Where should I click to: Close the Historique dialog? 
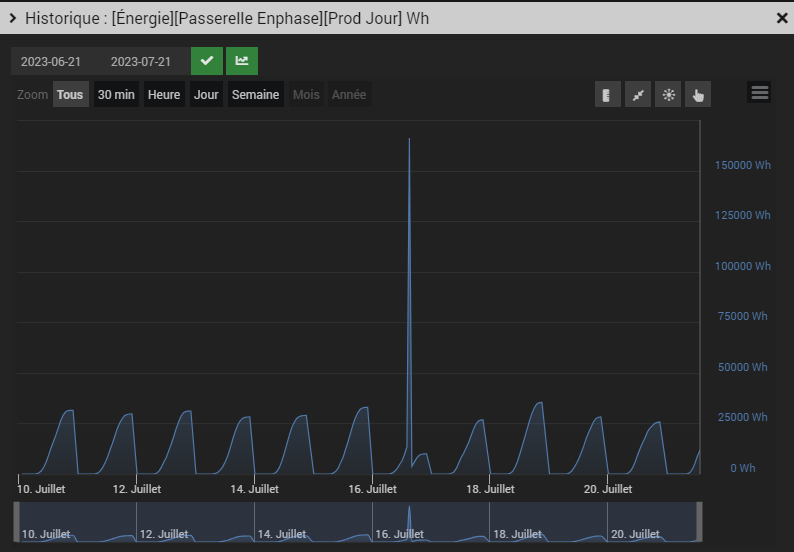tap(782, 18)
